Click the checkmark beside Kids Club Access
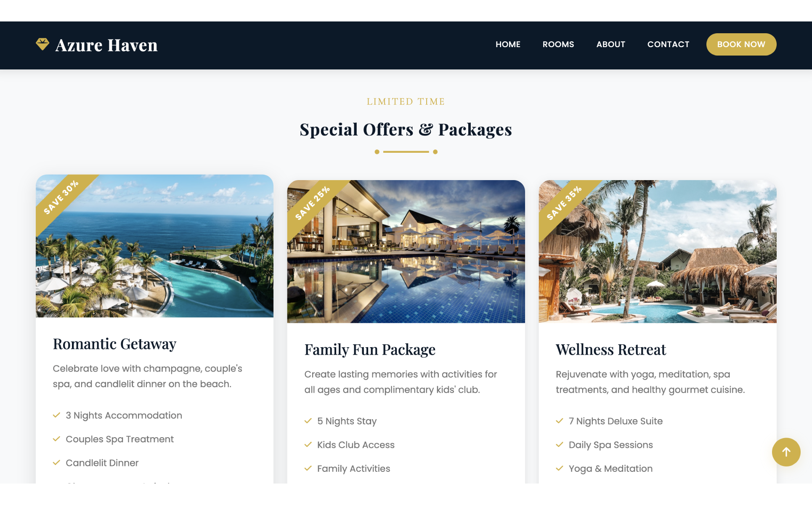Image resolution: width=812 pixels, height=505 pixels. [308, 445]
